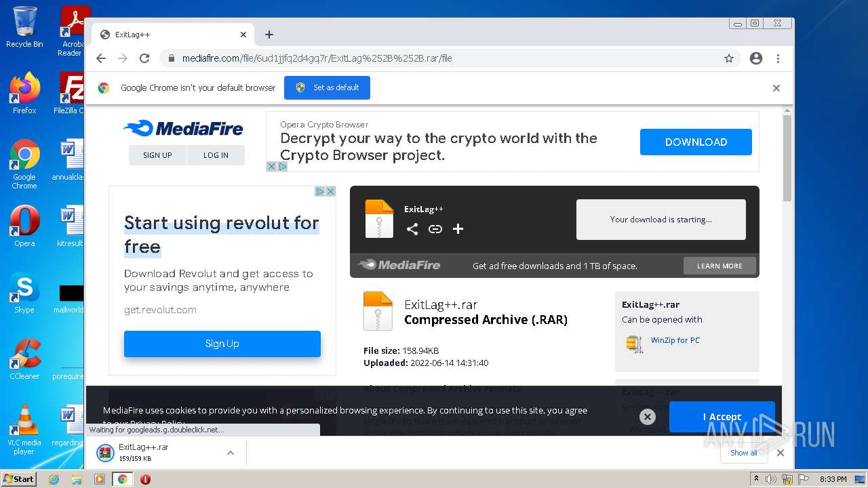Click the ExitLag++.rar file name text

coord(441,305)
